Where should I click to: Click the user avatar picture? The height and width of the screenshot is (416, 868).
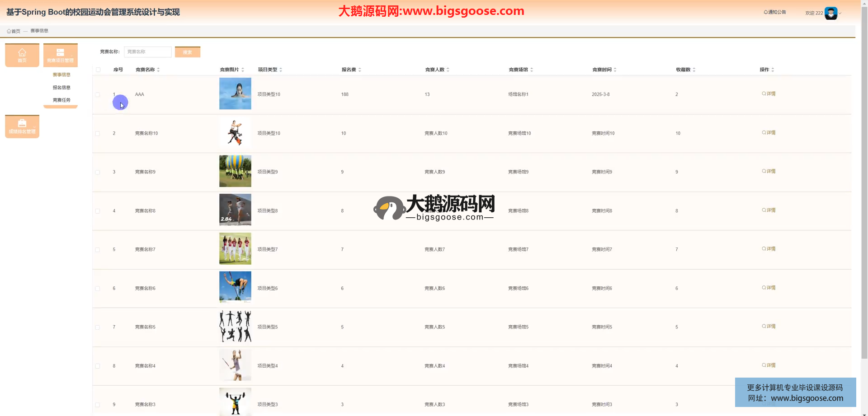coord(831,13)
